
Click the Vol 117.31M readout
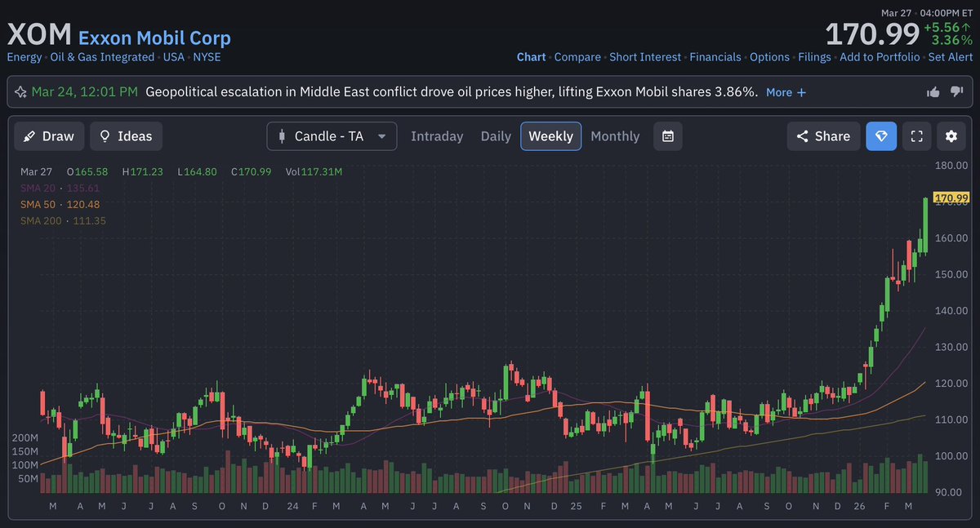(x=314, y=171)
